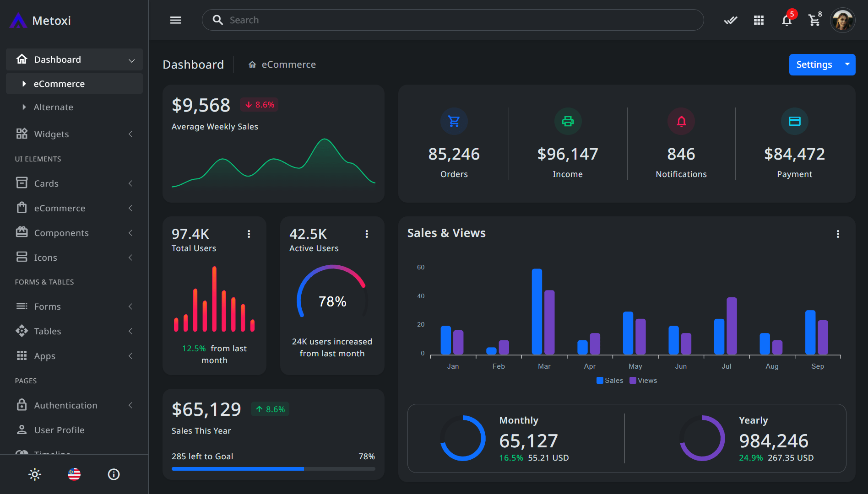
Task: Select the US flag language icon
Action: (x=74, y=474)
